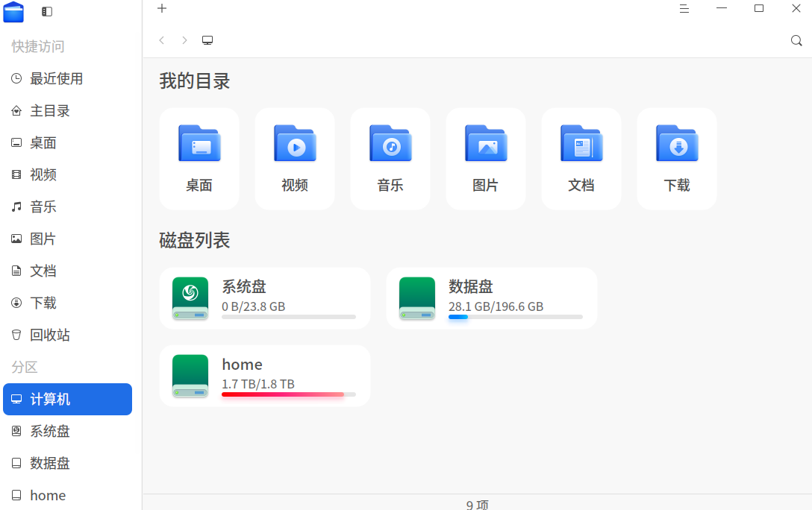This screenshot has height=510, width=812.
Task: Select the 系统盘 disk drive icon
Action: 190,298
